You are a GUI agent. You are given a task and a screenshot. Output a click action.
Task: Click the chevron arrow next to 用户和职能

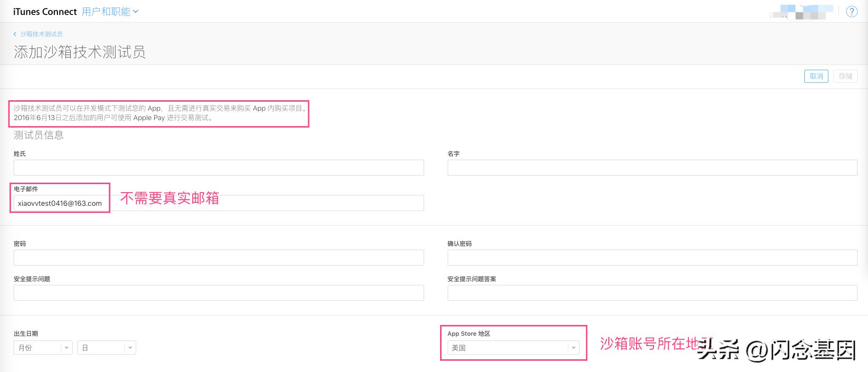tap(136, 12)
